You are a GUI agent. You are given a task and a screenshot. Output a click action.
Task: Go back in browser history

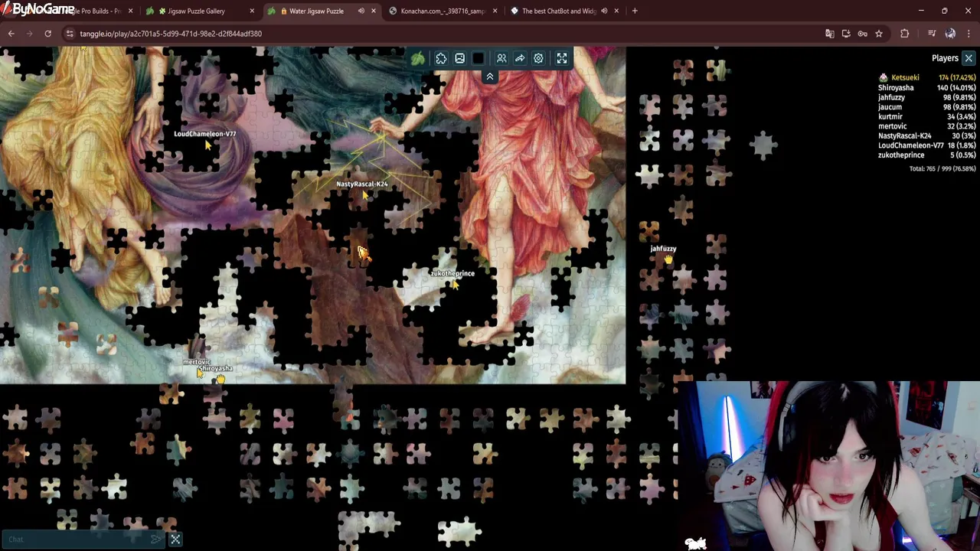pyautogui.click(x=11, y=34)
